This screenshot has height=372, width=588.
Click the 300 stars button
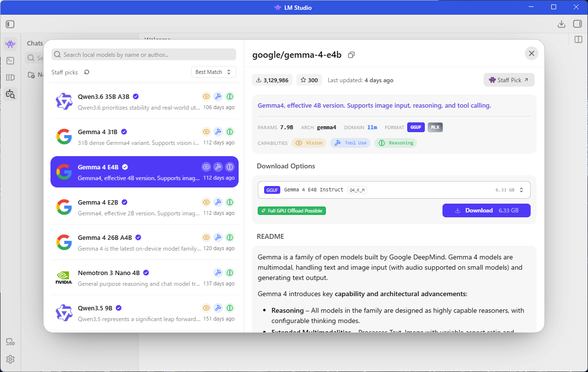pos(309,80)
